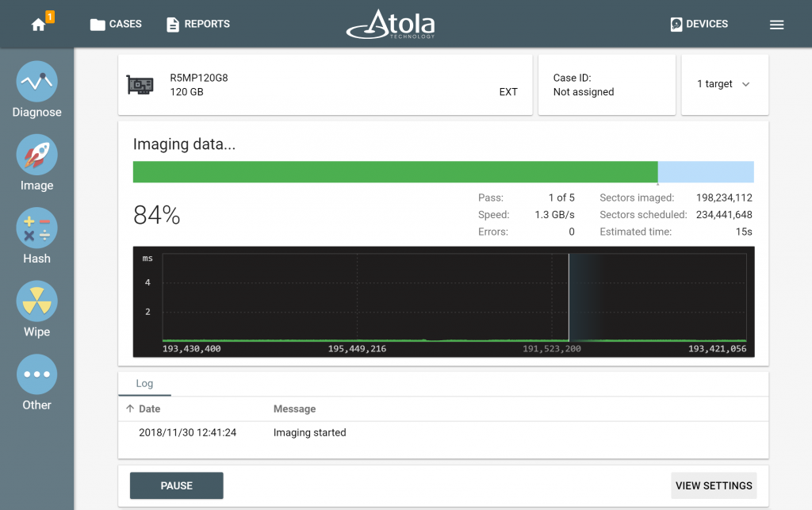This screenshot has width=812, height=510.
Task: Open View Settings
Action: click(x=713, y=485)
